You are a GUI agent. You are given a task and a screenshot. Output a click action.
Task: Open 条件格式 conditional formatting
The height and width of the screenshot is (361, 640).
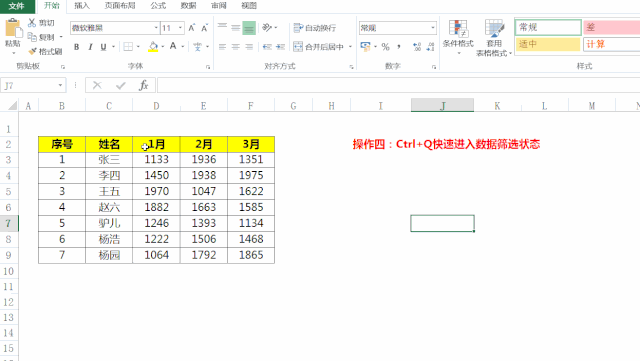458,38
